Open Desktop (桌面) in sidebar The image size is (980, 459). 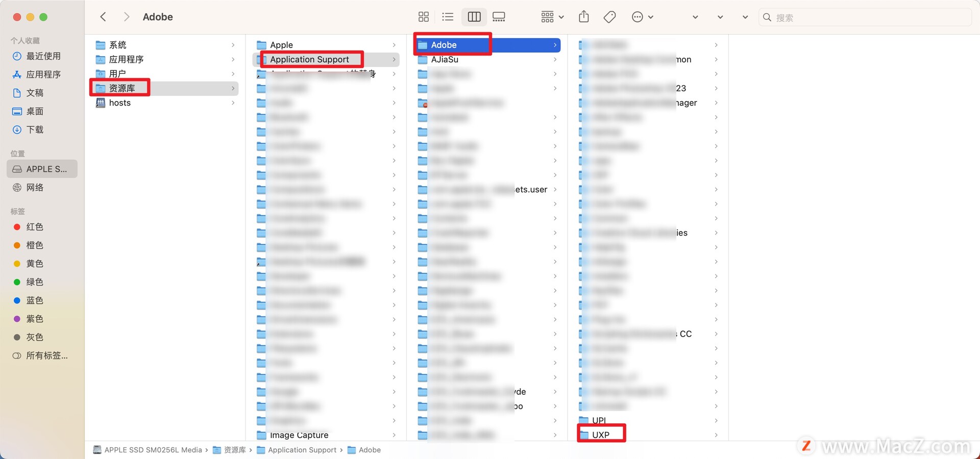[x=43, y=111]
